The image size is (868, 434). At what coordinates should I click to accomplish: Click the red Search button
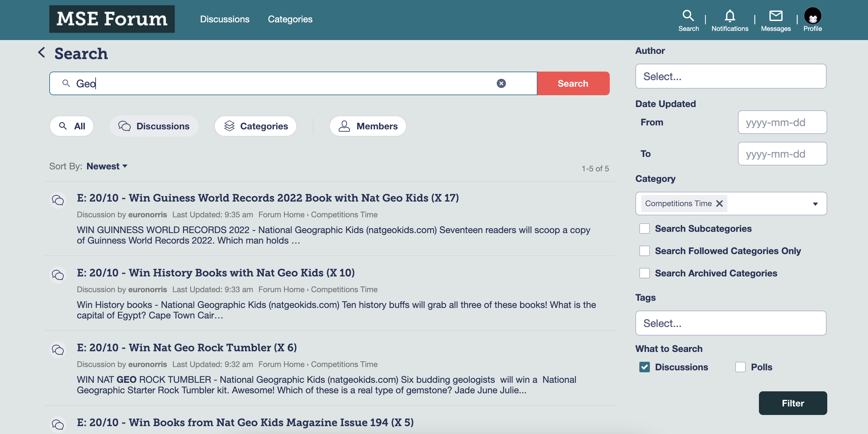[x=573, y=83]
